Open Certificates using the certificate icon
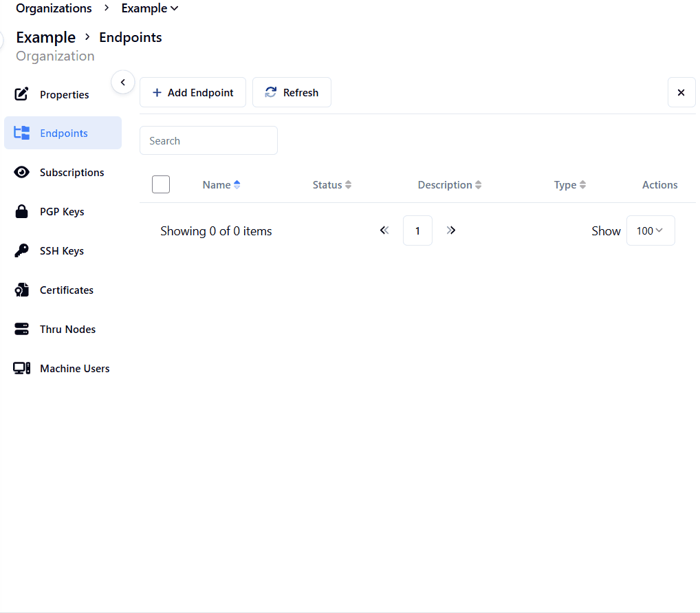 point(21,290)
